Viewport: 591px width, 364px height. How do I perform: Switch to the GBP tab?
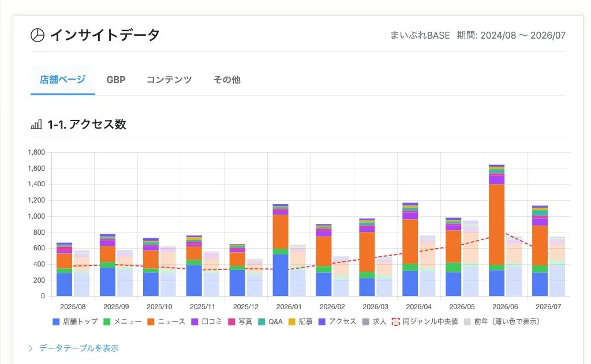pyautogui.click(x=115, y=80)
